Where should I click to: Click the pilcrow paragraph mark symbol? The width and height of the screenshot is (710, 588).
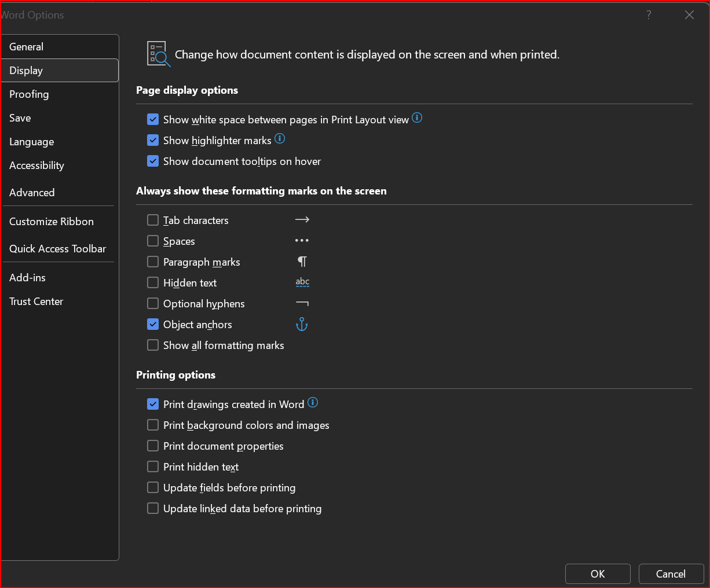[302, 262]
